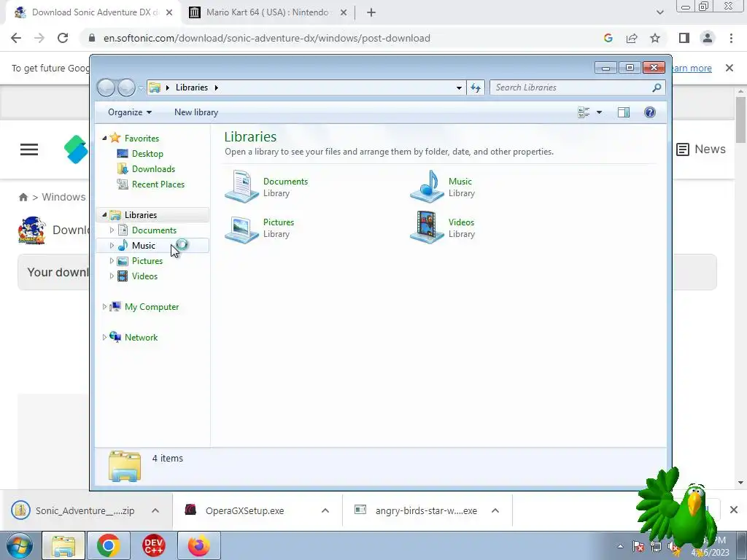Open options for OperaGXSetup.exe download
Image resolution: width=747 pixels, height=560 pixels.
pos(325,510)
